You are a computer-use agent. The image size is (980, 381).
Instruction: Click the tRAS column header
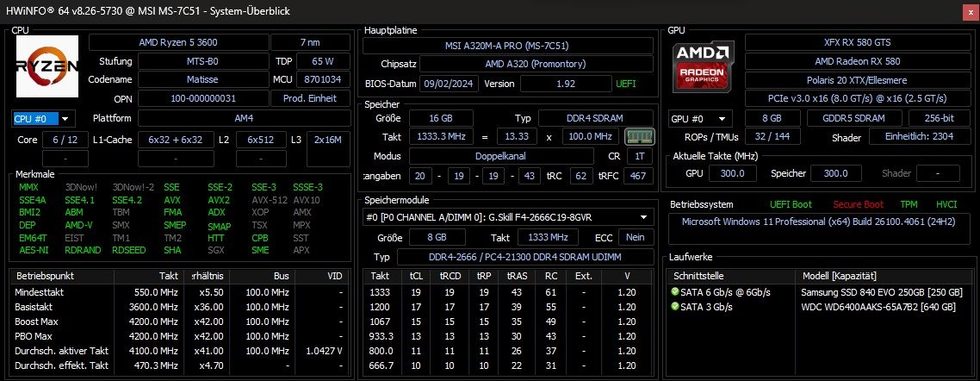click(x=516, y=276)
